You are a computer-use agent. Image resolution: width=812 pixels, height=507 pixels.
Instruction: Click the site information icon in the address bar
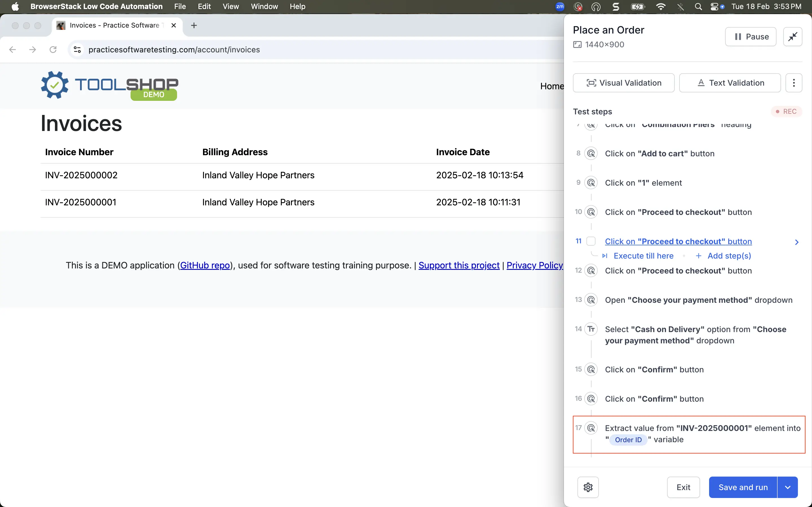77,50
